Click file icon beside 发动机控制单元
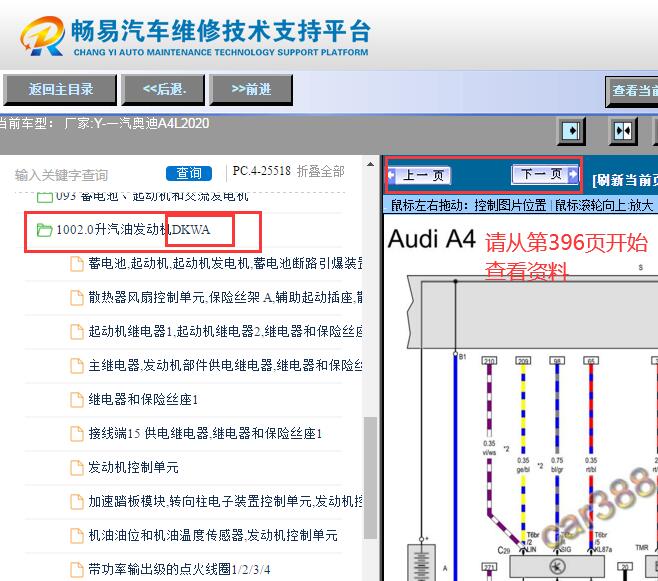 (x=77, y=467)
